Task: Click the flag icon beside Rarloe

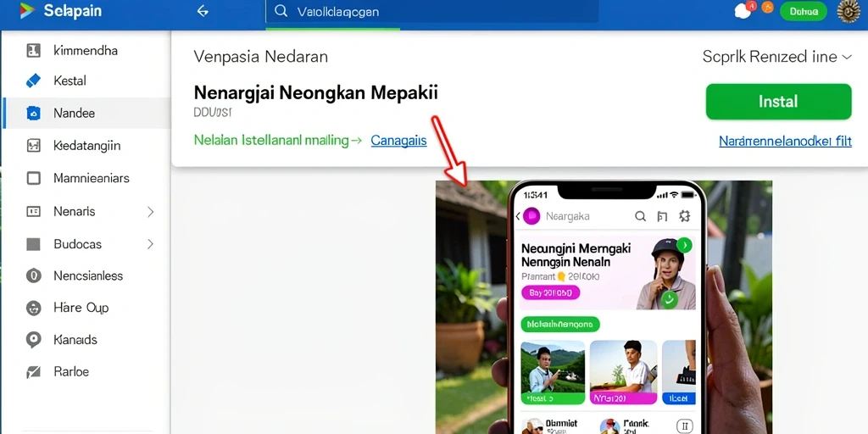Action: point(33,372)
